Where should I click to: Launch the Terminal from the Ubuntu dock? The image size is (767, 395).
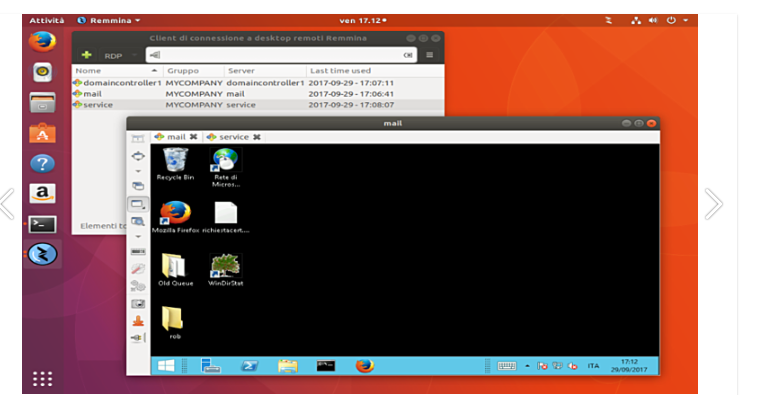point(43,224)
